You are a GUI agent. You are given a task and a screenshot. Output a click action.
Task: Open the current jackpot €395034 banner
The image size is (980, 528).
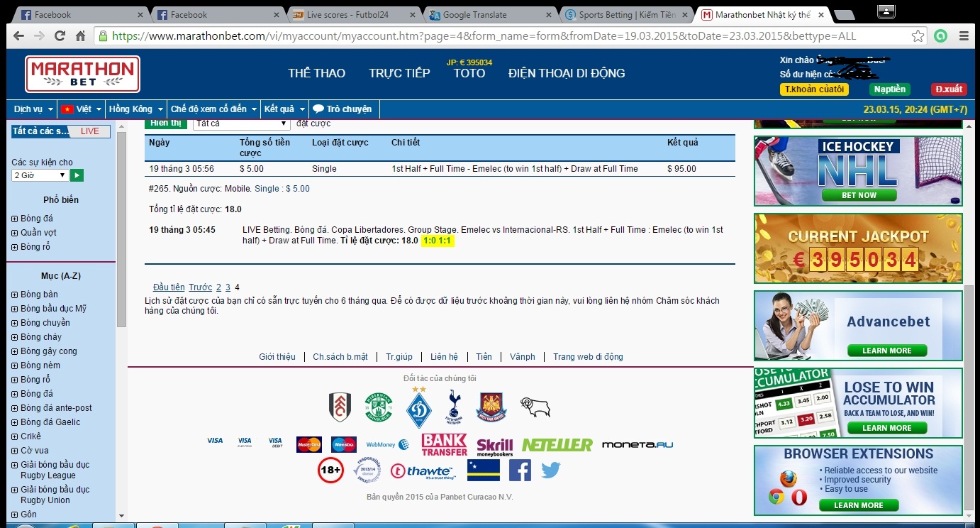coord(858,248)
